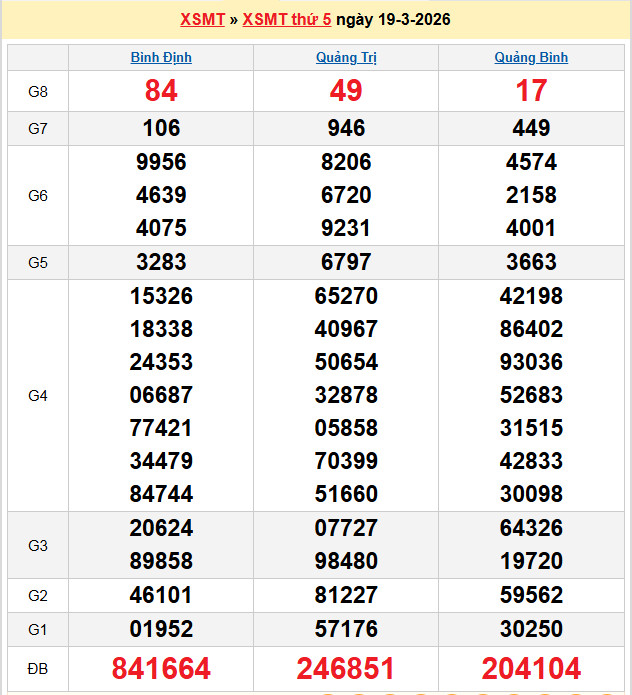Click Bình Định special prize number 841664

pos(161,669)
